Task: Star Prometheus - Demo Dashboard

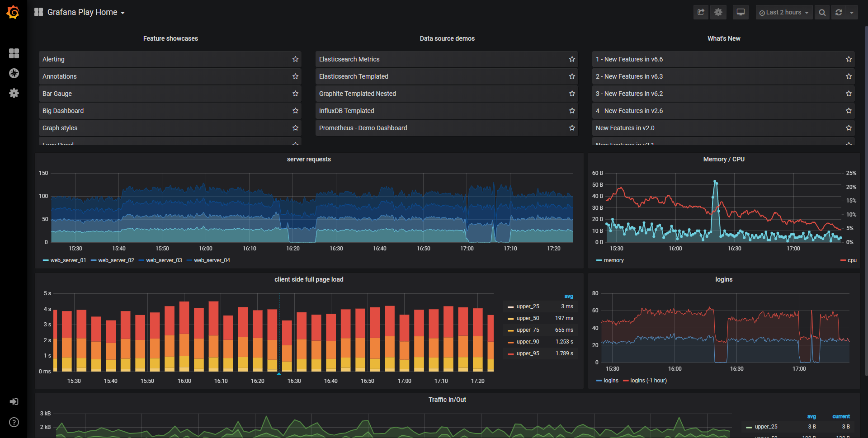Action: point(572,128)
